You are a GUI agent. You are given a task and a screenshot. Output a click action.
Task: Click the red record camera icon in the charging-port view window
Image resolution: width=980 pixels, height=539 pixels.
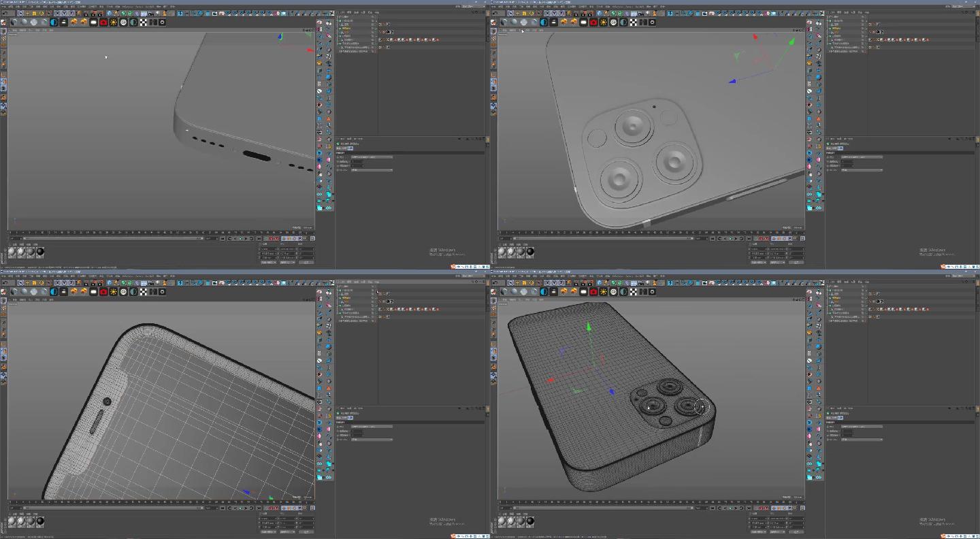(x=103, y=22)
